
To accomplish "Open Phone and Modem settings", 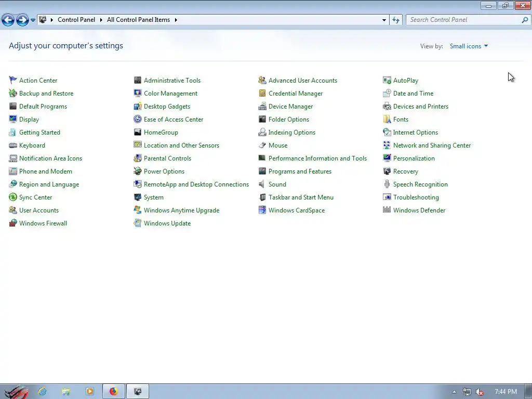I will click(x=46, y=171).
